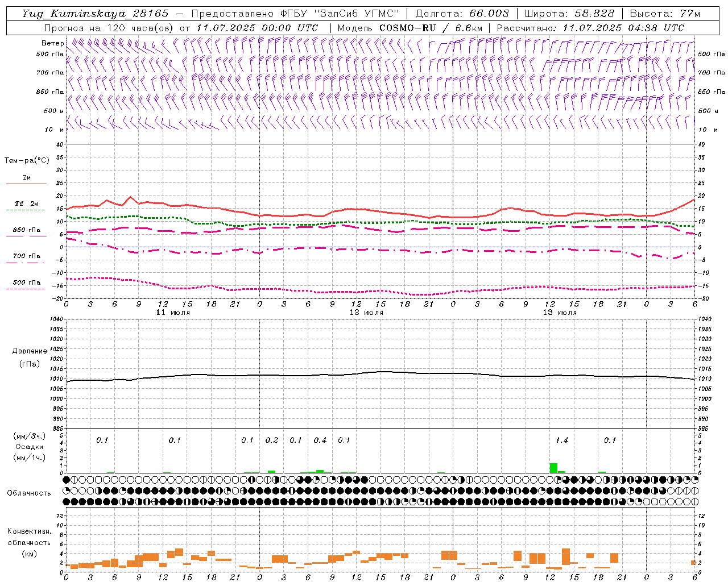Image resolution: width=728 pixels, height=582 pixels.
Task: Click the 12 июля date label
Action: (x=366, y=313)
